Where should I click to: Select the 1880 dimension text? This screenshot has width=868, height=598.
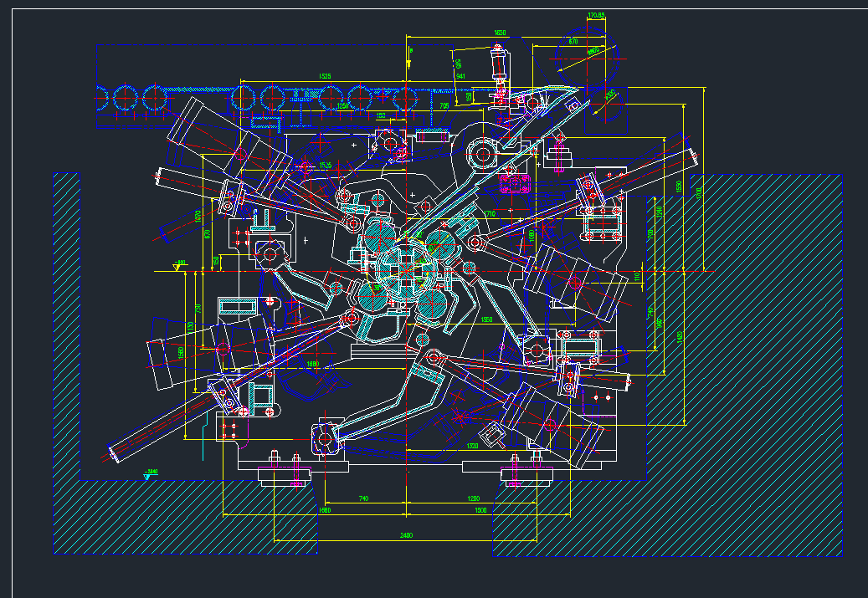pyautogui.click(x=313, y=364)
